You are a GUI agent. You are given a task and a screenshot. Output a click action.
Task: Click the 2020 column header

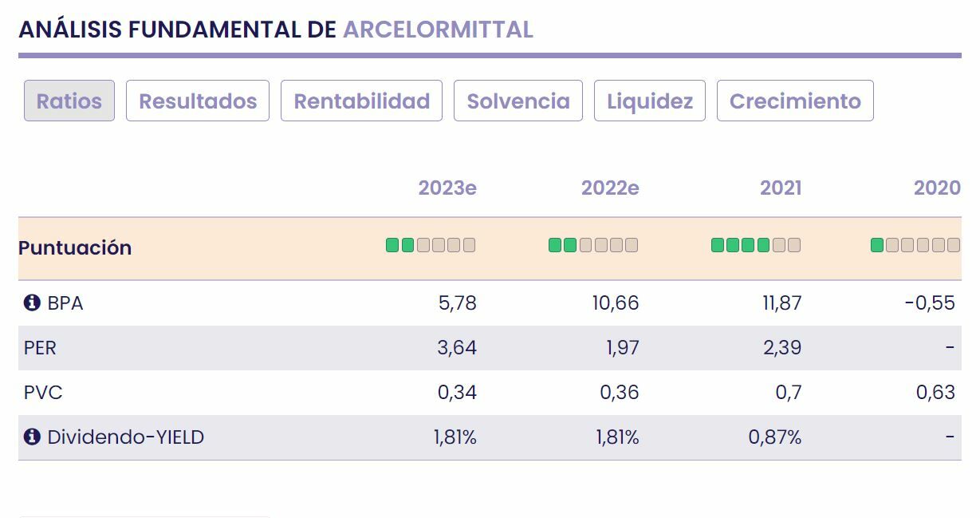(x=937, y=188)
